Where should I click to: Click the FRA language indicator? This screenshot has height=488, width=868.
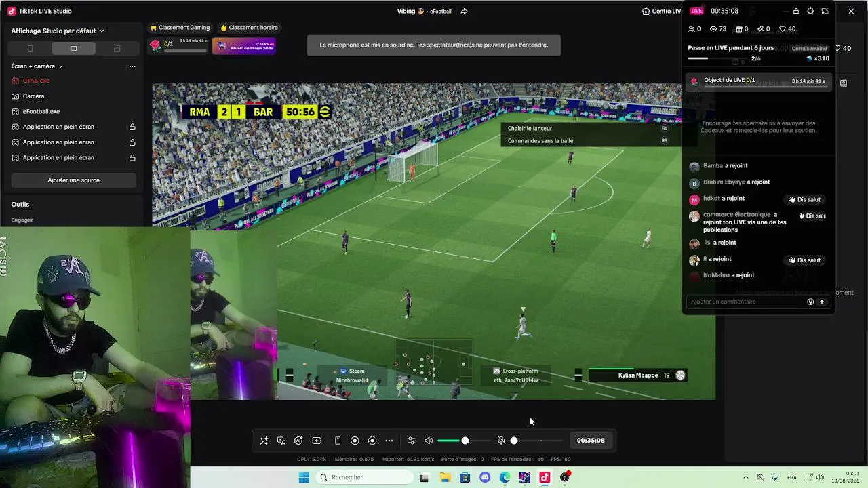(x=792, y=477)
